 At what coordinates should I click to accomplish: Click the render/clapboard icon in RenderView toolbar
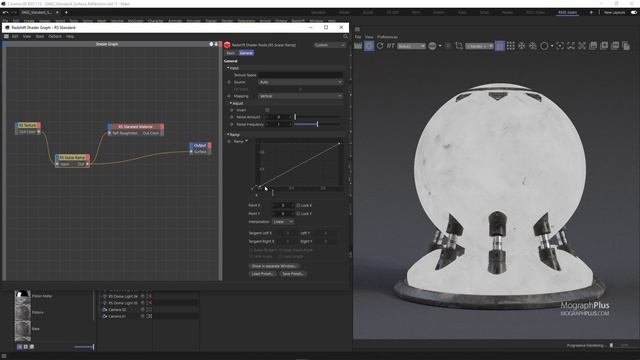(x=358, y=46)
